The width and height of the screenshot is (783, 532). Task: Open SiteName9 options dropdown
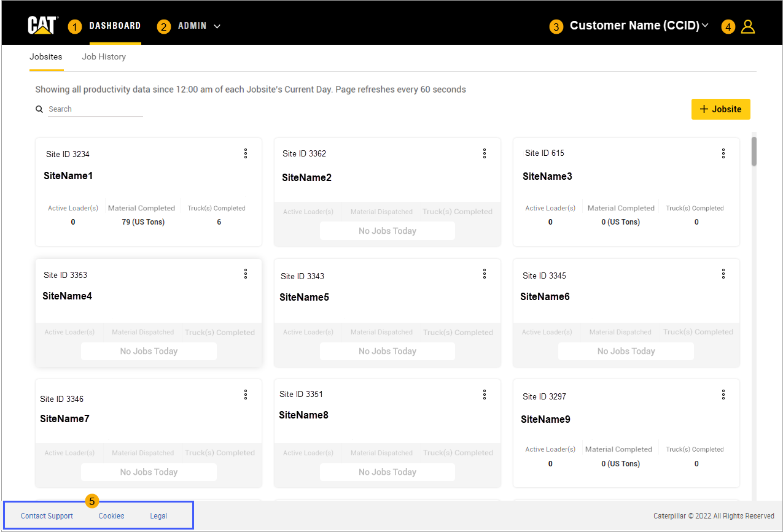click(723, 395)
